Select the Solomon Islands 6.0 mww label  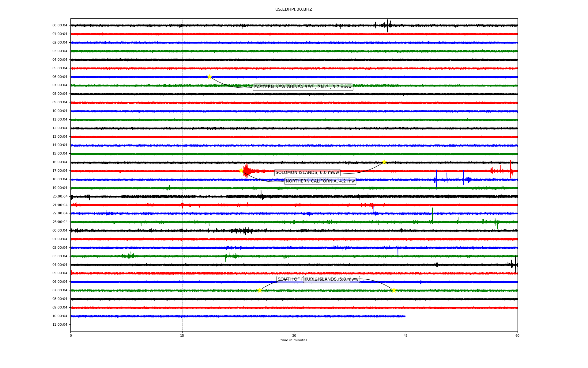tap(307, 173)
